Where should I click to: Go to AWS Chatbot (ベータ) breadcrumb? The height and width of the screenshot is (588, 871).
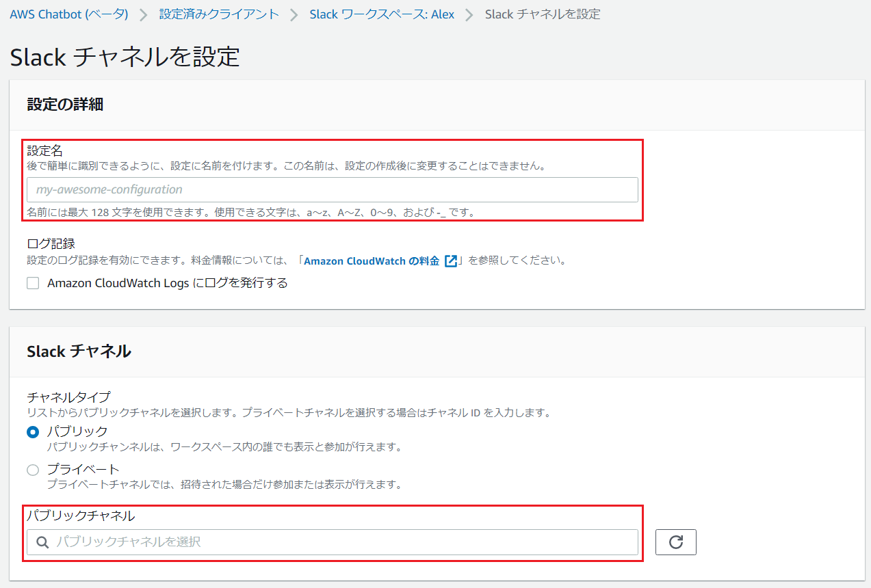[x=69, y=14]
